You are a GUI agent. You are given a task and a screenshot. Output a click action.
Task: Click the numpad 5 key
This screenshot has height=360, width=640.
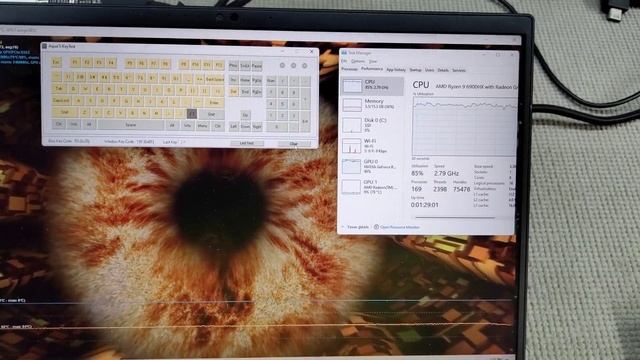tap(282, 104)
